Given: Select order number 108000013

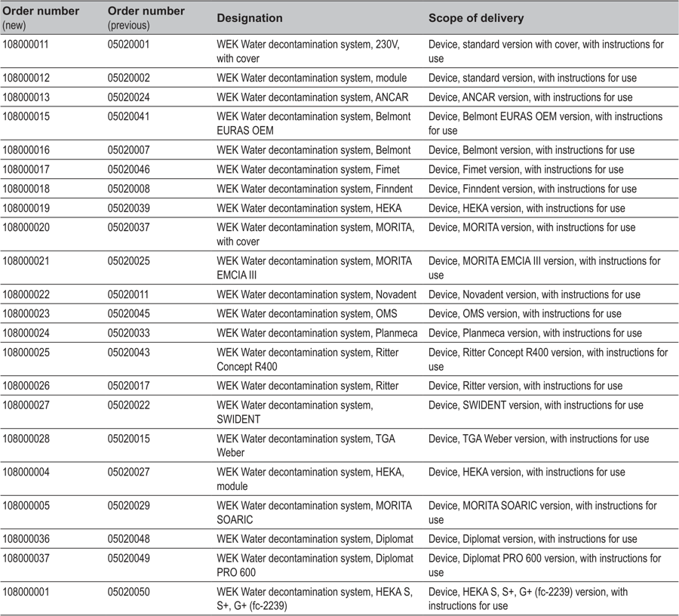Looking at the screenshot, I should tap(26, 97).
